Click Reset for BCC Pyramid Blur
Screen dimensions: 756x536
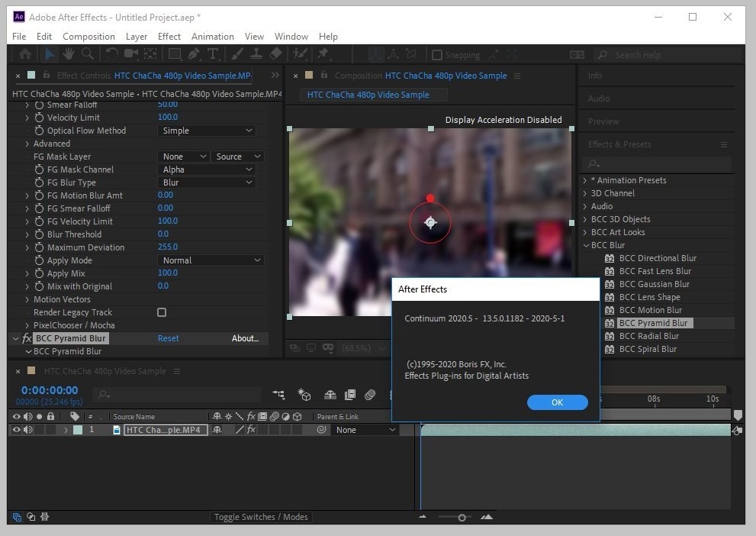169,338
